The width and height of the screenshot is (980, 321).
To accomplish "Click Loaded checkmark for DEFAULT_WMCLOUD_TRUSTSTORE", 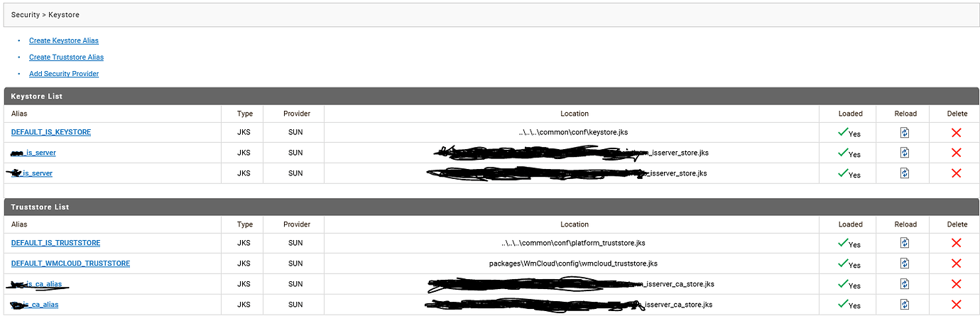I will pyautogui.click(x=843, y=263).
